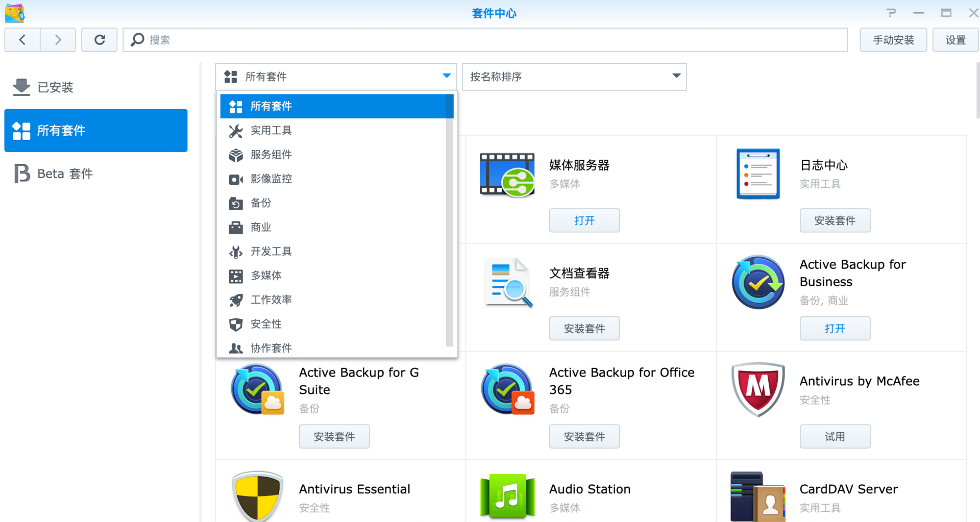
Task: Open the 文档查看器 title text
Action: 579,274
